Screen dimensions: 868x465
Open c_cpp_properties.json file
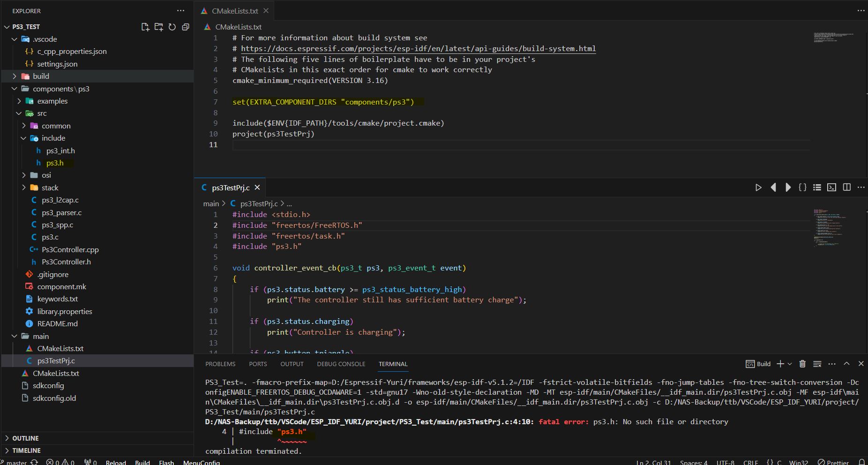click(72, 51)
